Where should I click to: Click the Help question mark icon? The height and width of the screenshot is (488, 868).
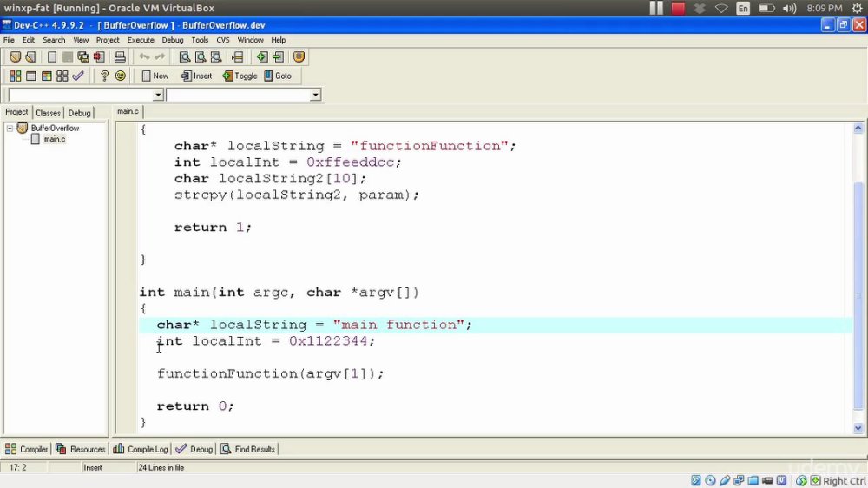[x=104, y=76]
